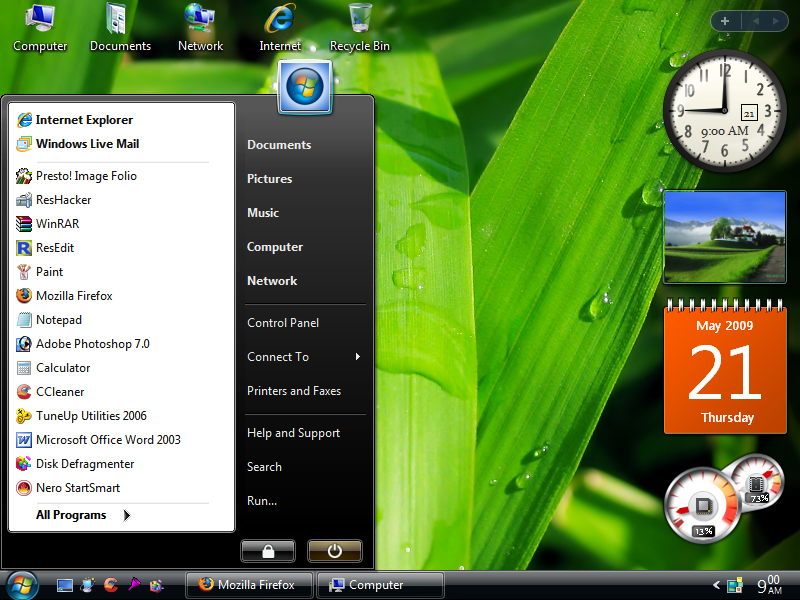
Task: Switch to Mozilla Firefox taskbar button
Action: tap(249, 585)
